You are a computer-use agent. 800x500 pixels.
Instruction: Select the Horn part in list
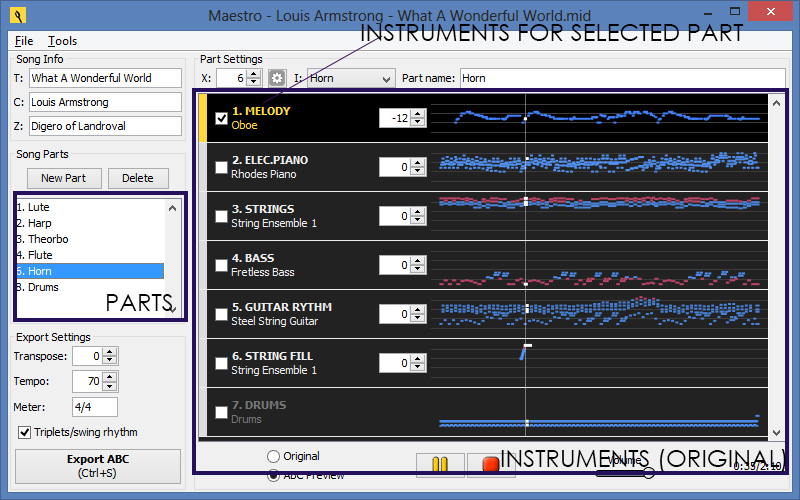pyautogui.click(x=90, y=271)
